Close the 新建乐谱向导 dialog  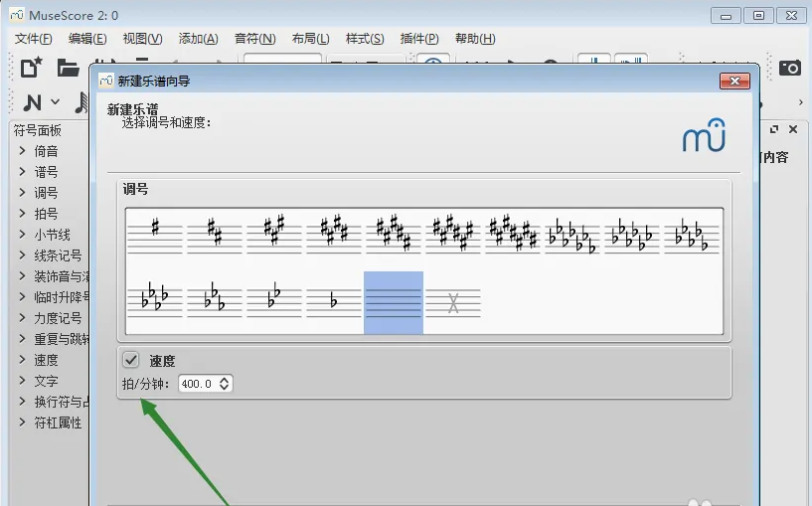[734, 81]
